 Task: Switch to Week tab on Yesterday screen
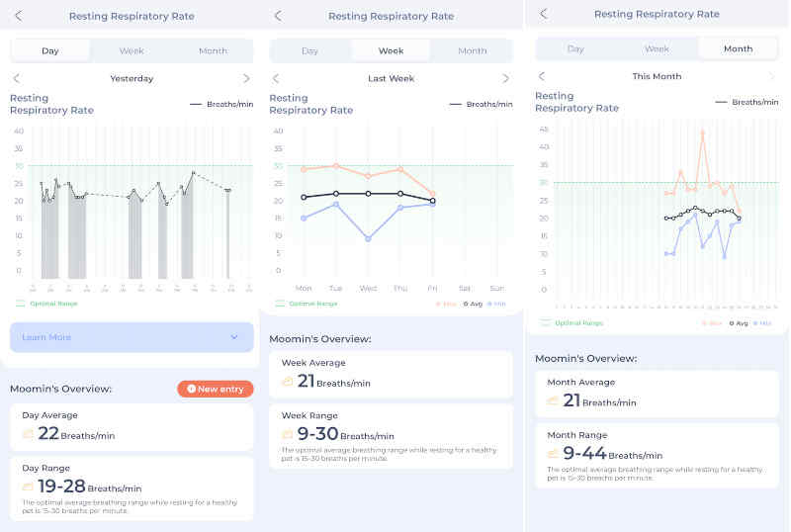pos(132,50)
